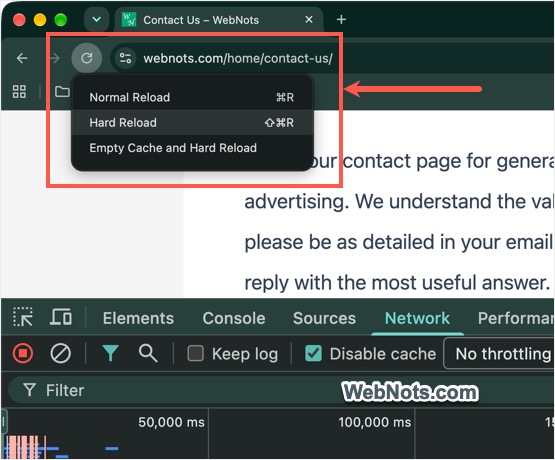Toggle the device toolbar icon

61,317
